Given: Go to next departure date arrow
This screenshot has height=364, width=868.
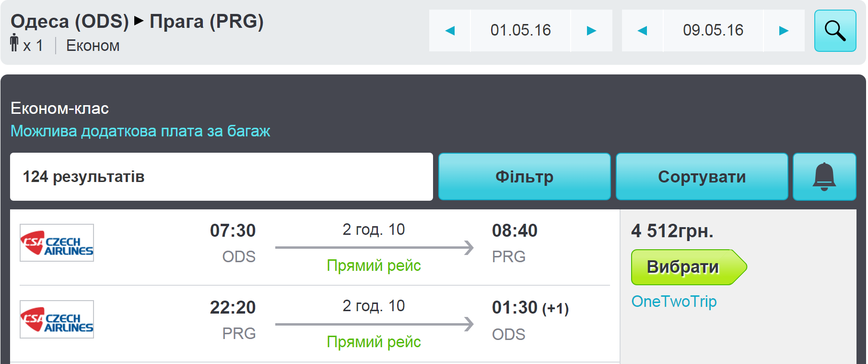Looking at the screenshot, I should 591,31.
